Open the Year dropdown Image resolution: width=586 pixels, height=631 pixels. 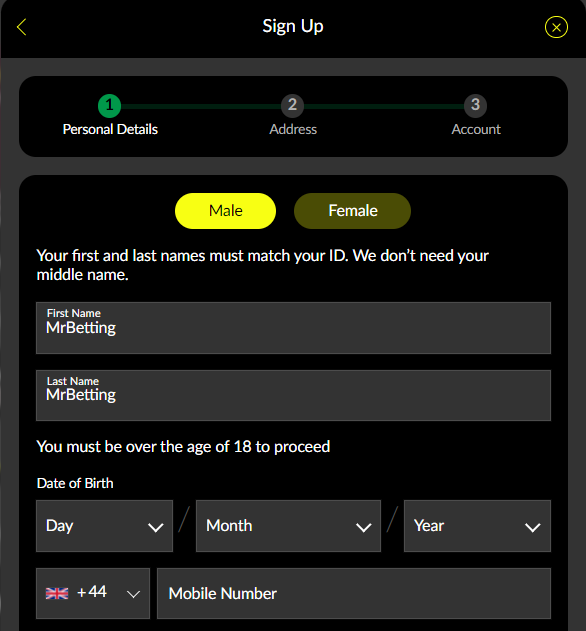[477, 526]
